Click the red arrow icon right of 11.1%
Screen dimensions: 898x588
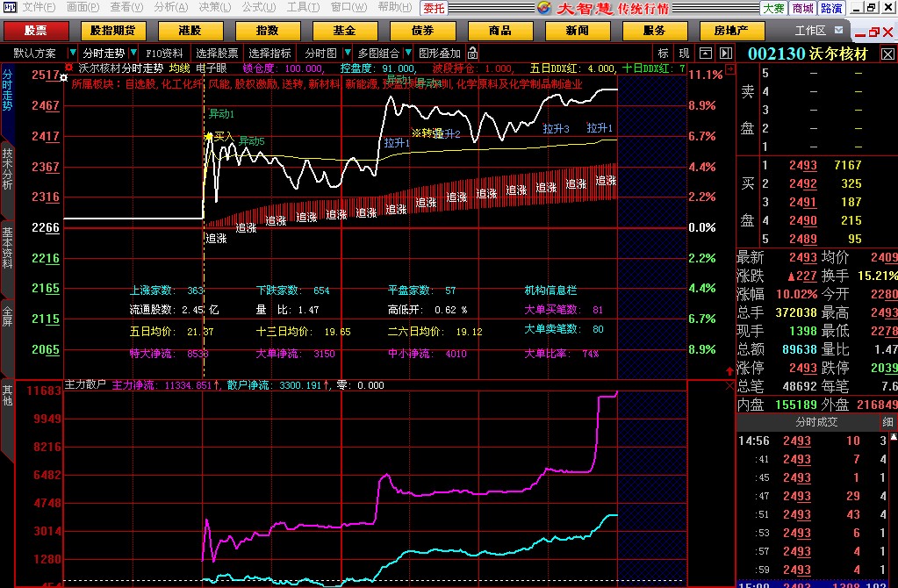coord(729,69)
